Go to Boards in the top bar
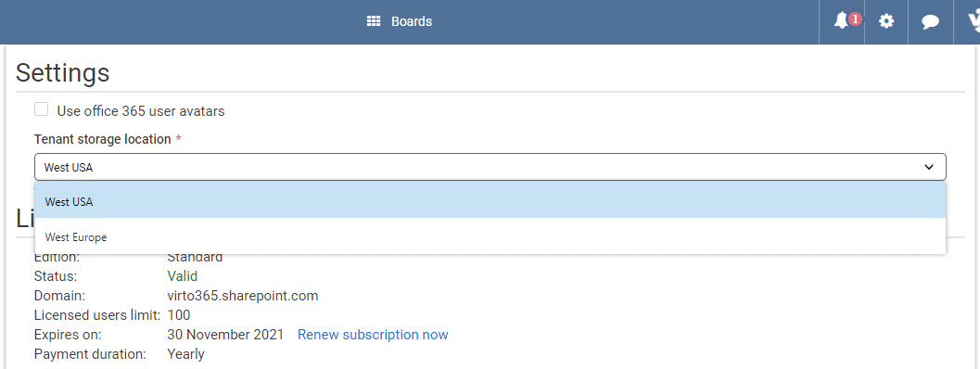 click(412, 21)
